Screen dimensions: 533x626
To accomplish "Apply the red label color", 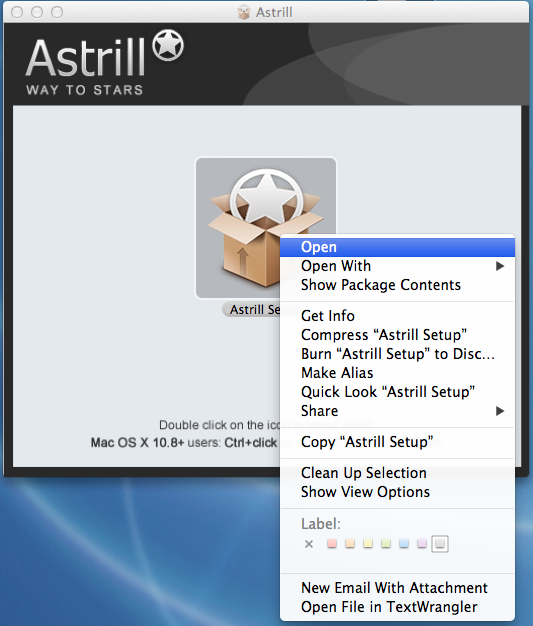I will click(x=332, y=544).
